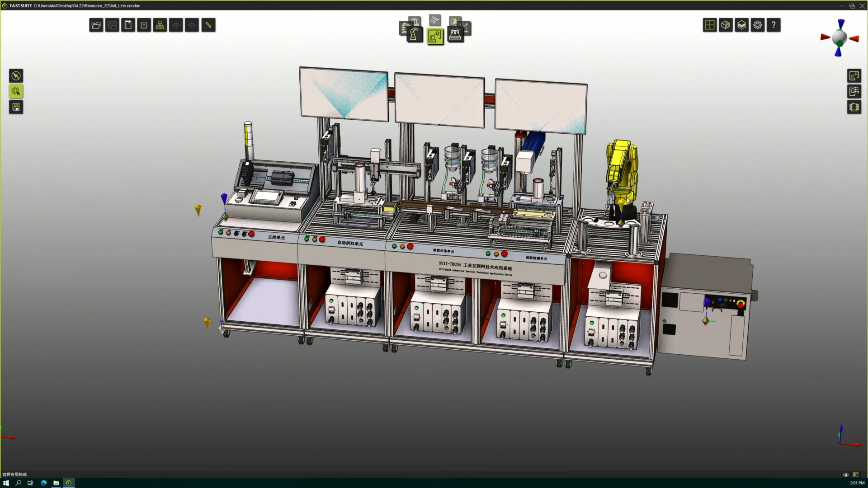Select the yellow pencil edit tool
The height and width of the screenshot is (488, 868).
tap(208, 25)
